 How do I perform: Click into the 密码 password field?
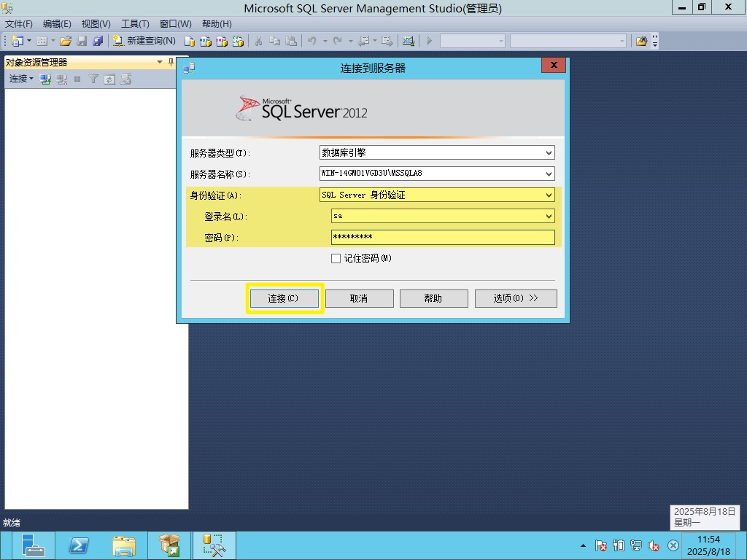pyautogui.click(x=443, y=237)
